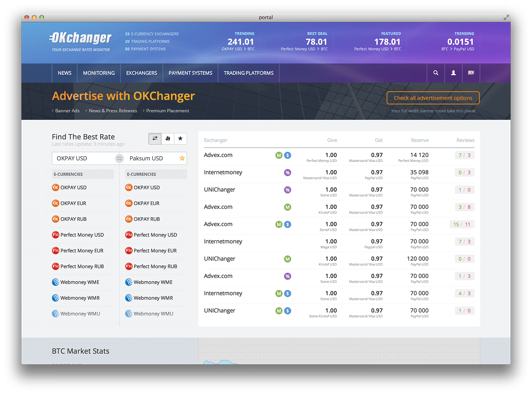Open reviews badge 15 / 11

(x=462, y=224)
